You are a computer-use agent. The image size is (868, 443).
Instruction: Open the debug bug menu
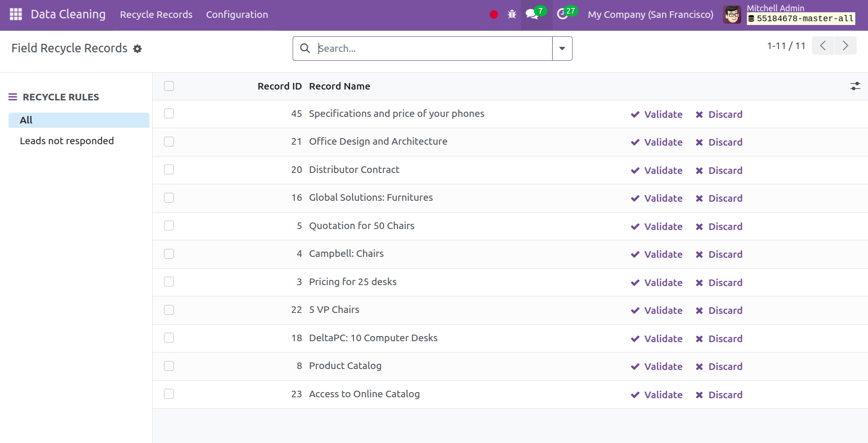tap(512, 14)
